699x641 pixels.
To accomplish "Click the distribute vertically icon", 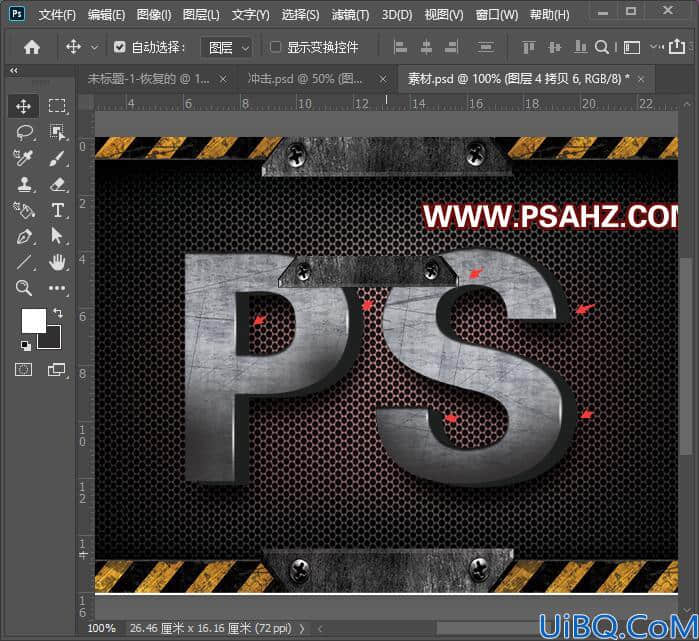I will (485, 47).
